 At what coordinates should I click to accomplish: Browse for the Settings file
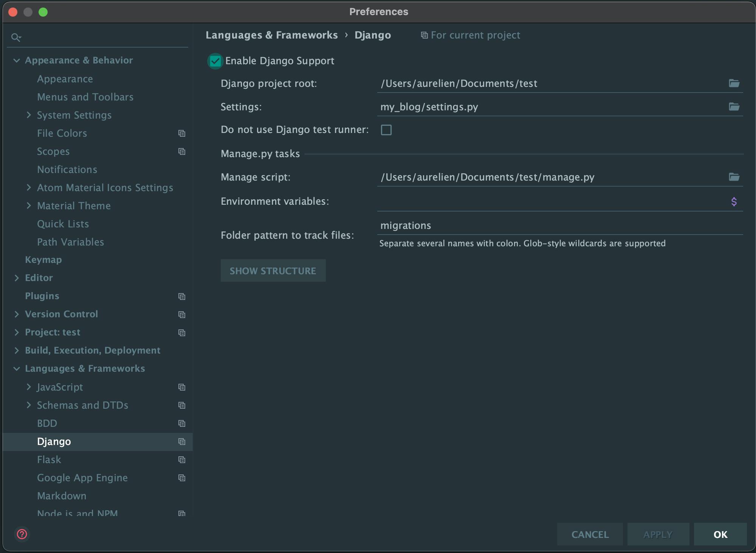coord(734,107)
